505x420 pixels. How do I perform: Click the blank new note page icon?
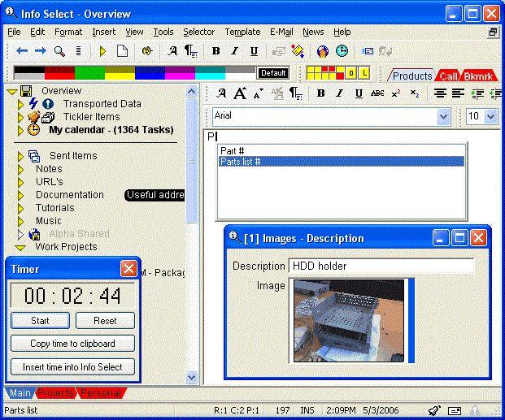pos(122,51)
